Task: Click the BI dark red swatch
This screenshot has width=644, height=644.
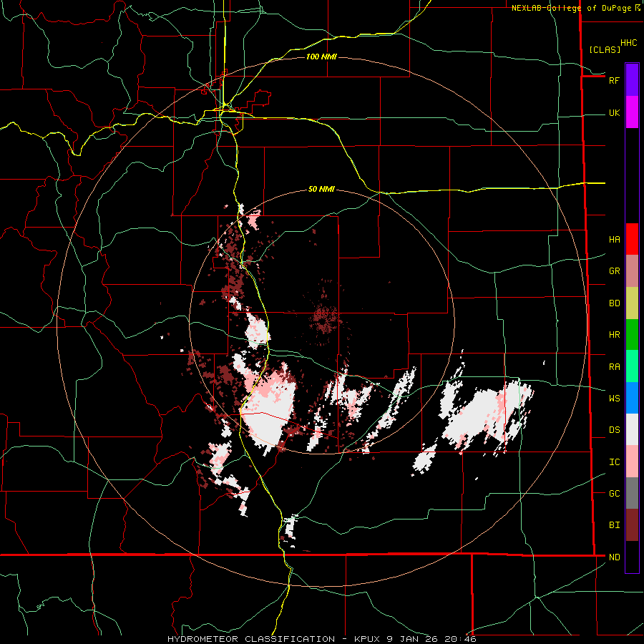Action: tap(632, 525)
